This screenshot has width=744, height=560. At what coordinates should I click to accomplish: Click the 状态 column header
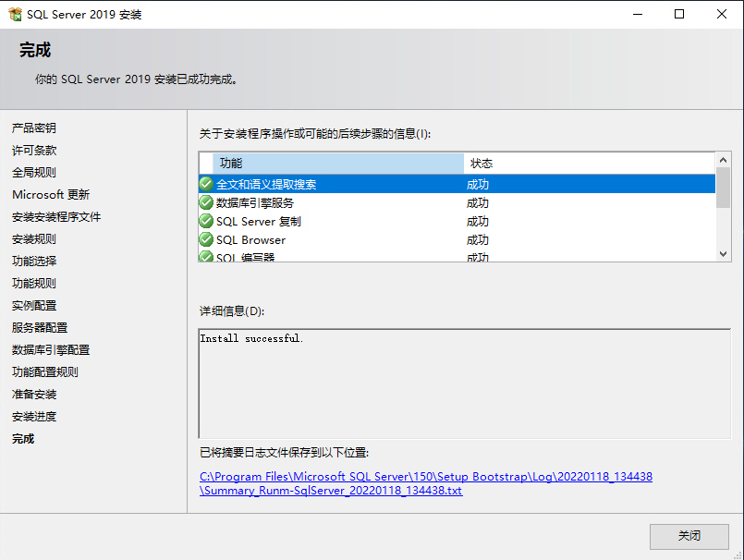[x=590, y=164]
